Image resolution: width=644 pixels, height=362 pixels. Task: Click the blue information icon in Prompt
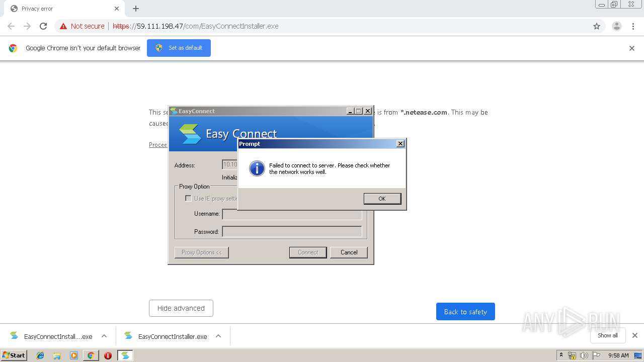point(257,168)
